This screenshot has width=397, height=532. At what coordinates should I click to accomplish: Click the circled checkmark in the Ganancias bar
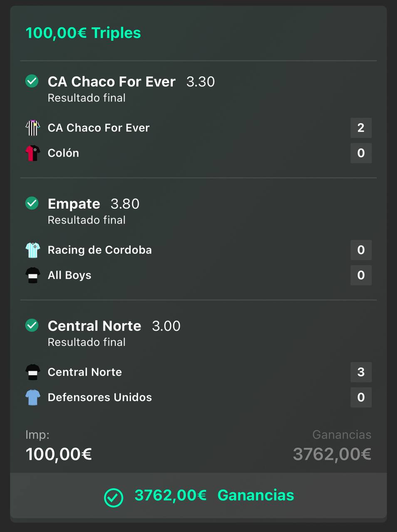(x=114, y=498)
